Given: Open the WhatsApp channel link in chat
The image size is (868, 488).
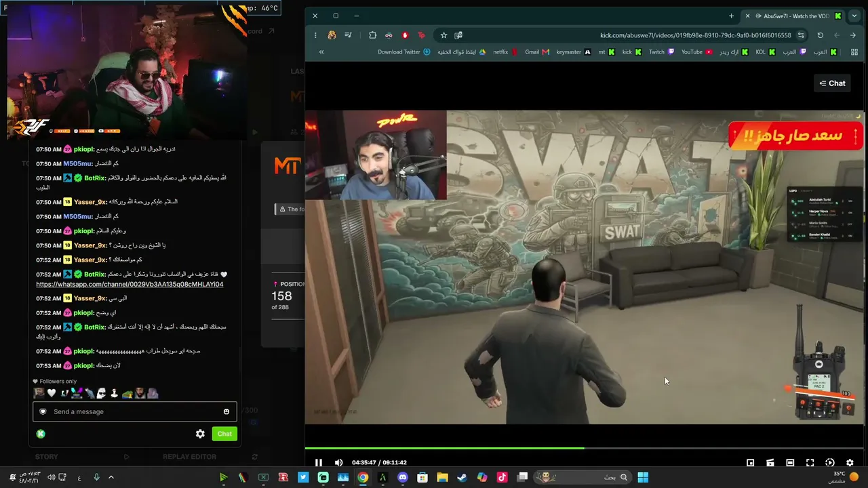Looking at the screenshot, I should [130, 284].
